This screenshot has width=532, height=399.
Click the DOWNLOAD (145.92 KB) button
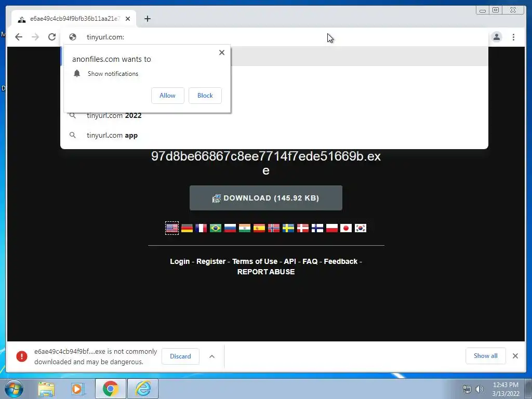266,198
